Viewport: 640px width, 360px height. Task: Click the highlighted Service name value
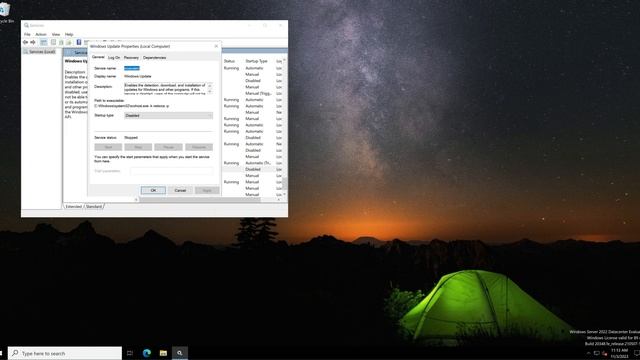click(132, 68)
